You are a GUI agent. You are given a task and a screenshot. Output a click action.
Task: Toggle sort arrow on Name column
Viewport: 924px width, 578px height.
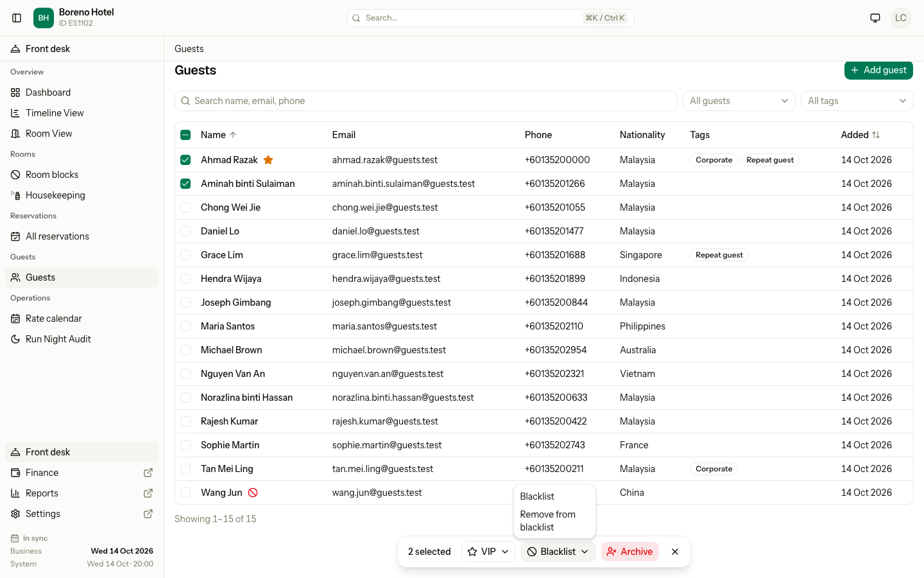(233, 135)
